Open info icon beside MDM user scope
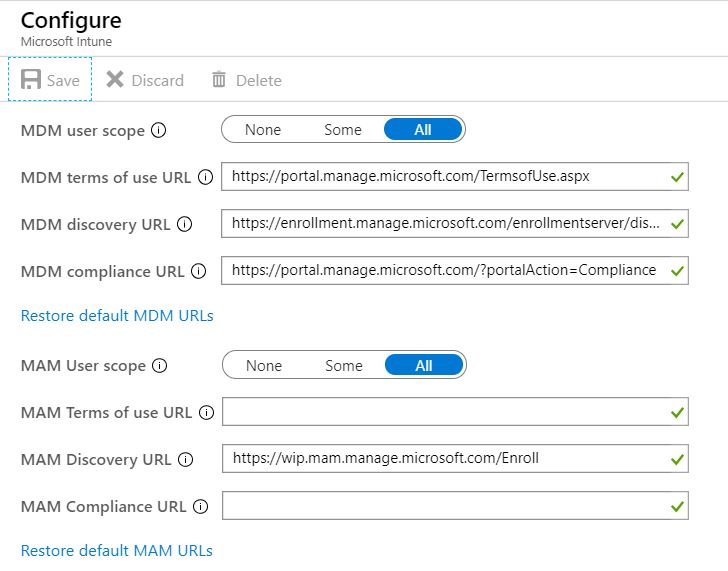This screenshot has height=571, width=728. 158,130
